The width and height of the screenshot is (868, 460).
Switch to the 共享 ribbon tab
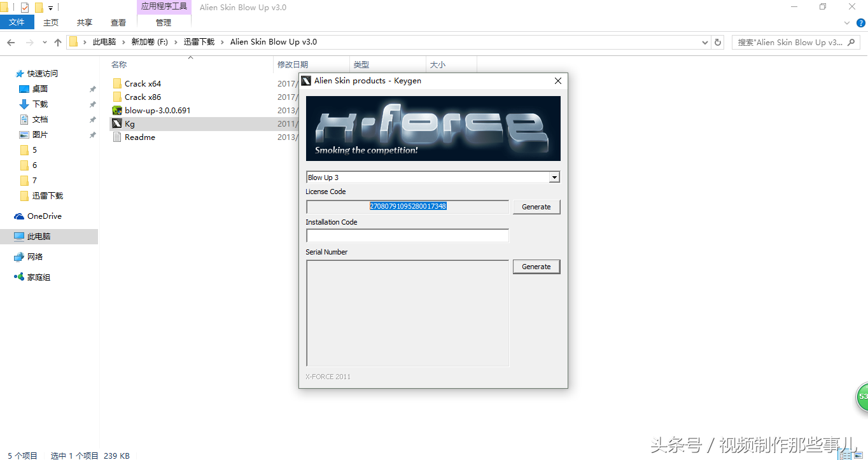coord(85,22)
